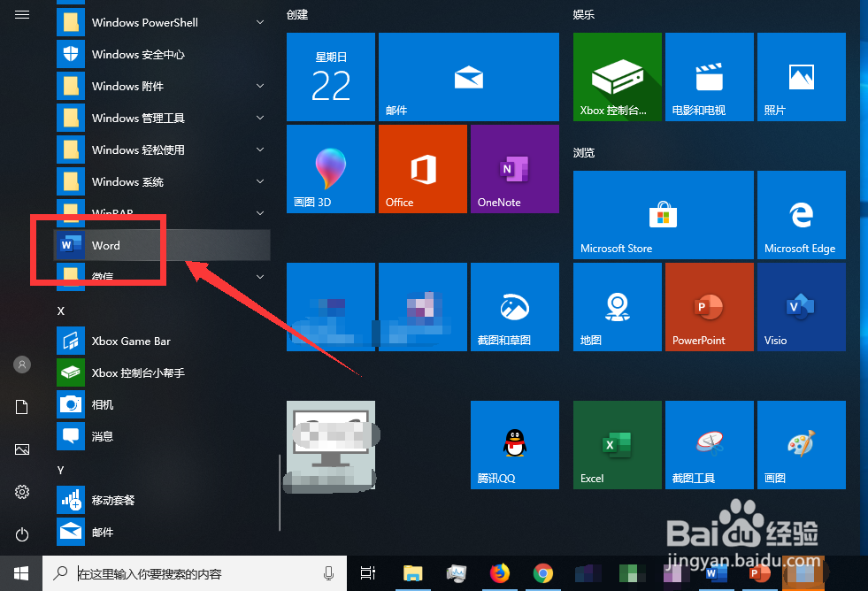Open the Movies & TV tile (电影和电视)
868x591 pixels.
point(709,77)
